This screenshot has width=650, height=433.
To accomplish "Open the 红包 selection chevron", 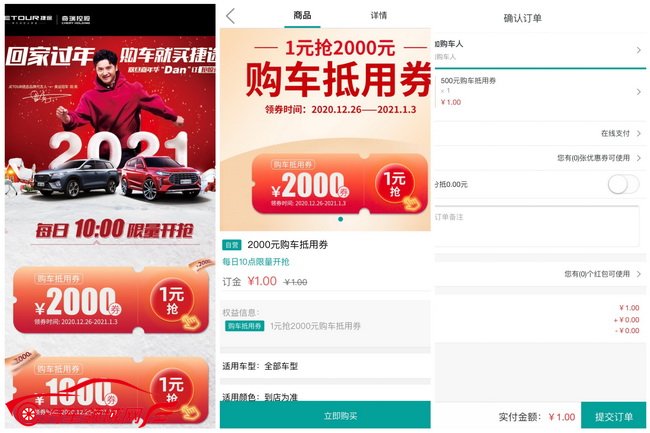I will (638, 274).
